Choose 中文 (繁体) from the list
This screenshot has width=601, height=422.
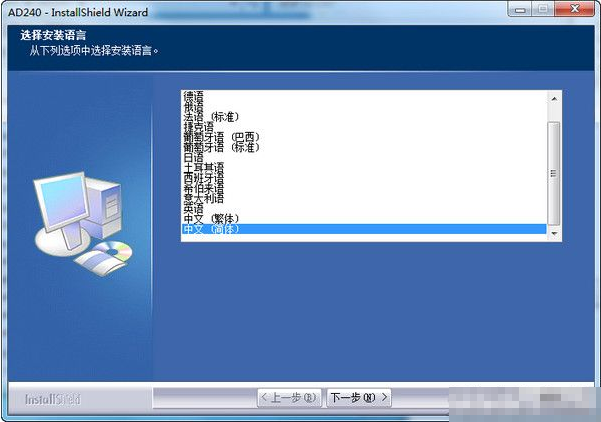pyautogui.click(x=211, y=218)
